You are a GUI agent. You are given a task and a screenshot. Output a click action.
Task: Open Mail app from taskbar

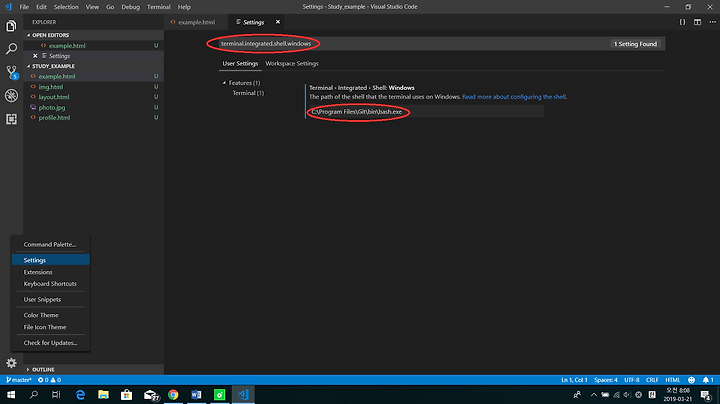151,395
